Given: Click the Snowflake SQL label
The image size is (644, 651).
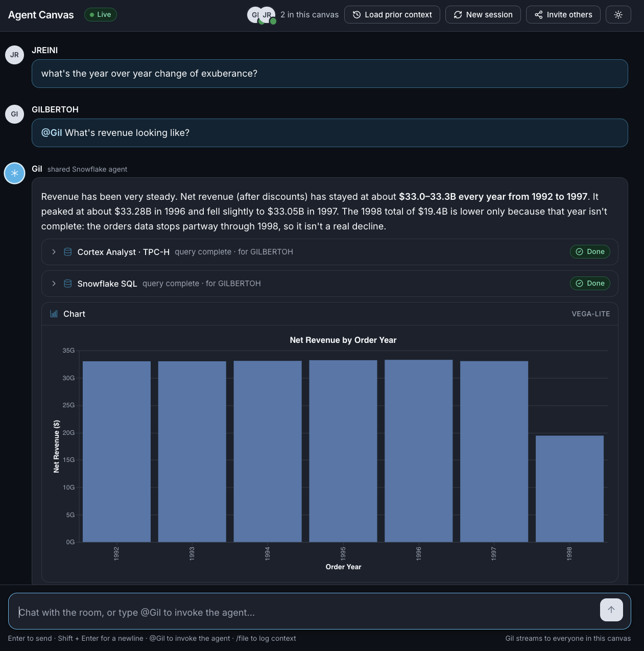Looking at the screenshot, I should 107,284.
